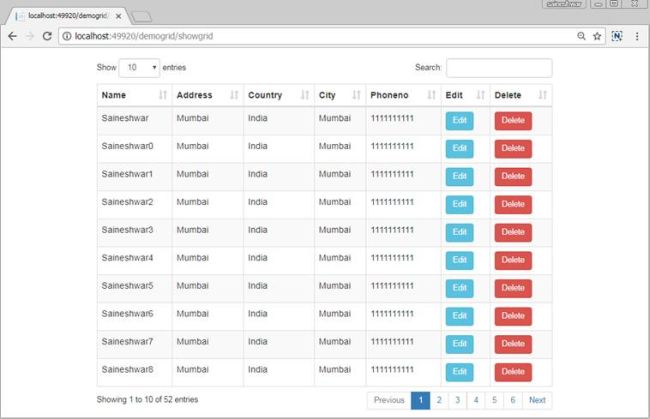This screenshot has width=650, height=419.
Task: Focus the Search input field
Action: click(x=499, y=68)
